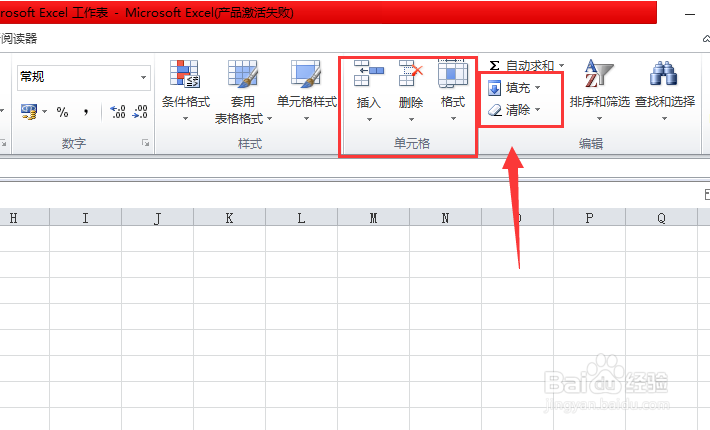
Task: Click the accounting number format icon
Action: pos(29,111)
